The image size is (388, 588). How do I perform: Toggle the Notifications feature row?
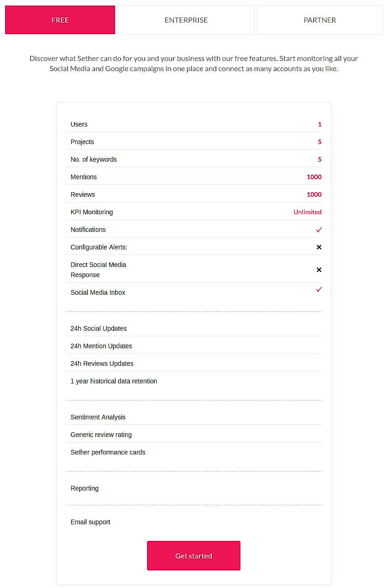pyautogui.click(x=194, y=230)
